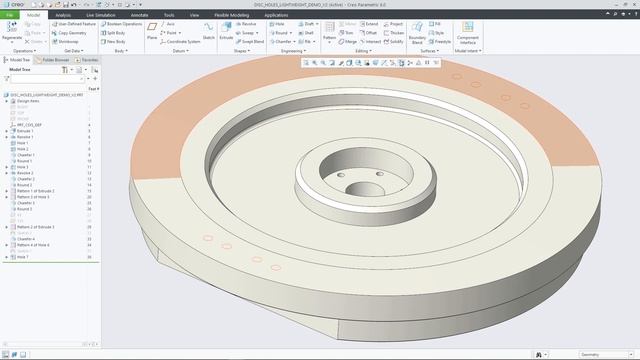Image resolution: width=640 pixels, height=360 pixels.
Task: Select Round 3 in the model tree
Action: pos(21,209)
